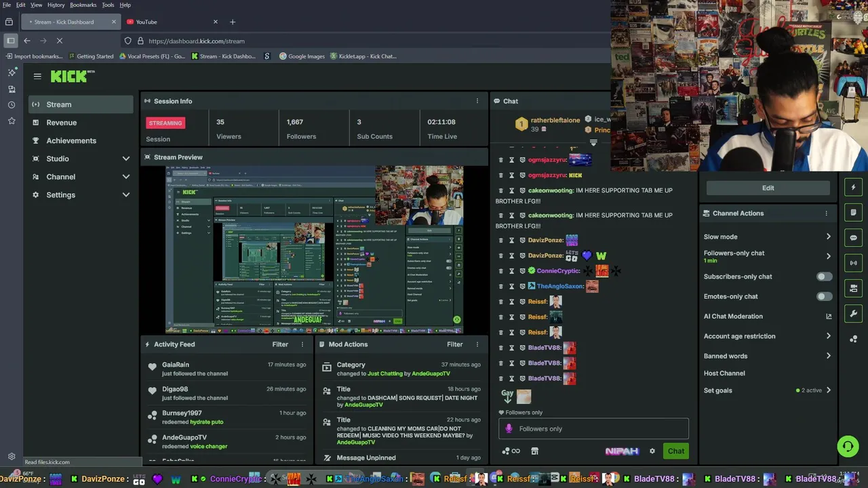Select wrench icon in right sidebar
The width and height of the screenshot is (868, 488).
point(854,313)
